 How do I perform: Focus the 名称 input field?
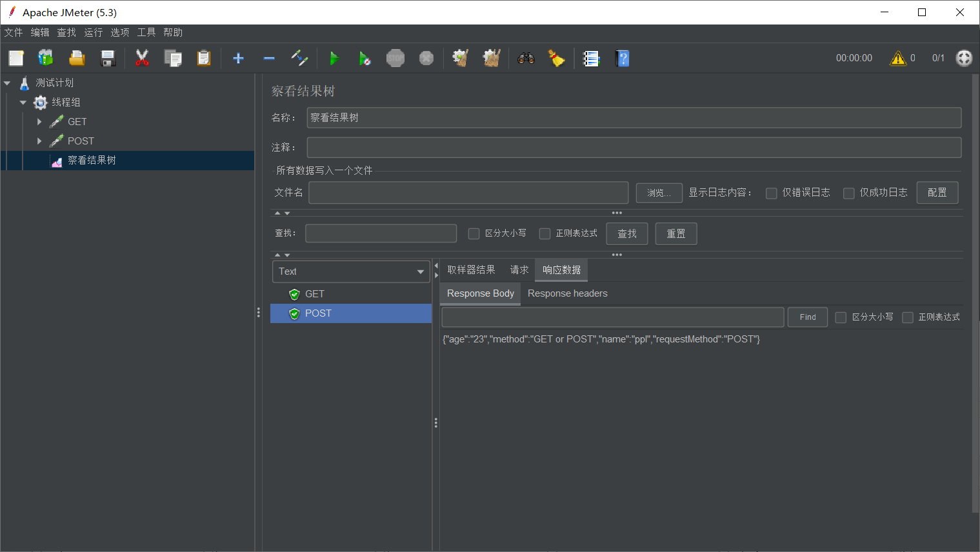(x=634, y=118)
